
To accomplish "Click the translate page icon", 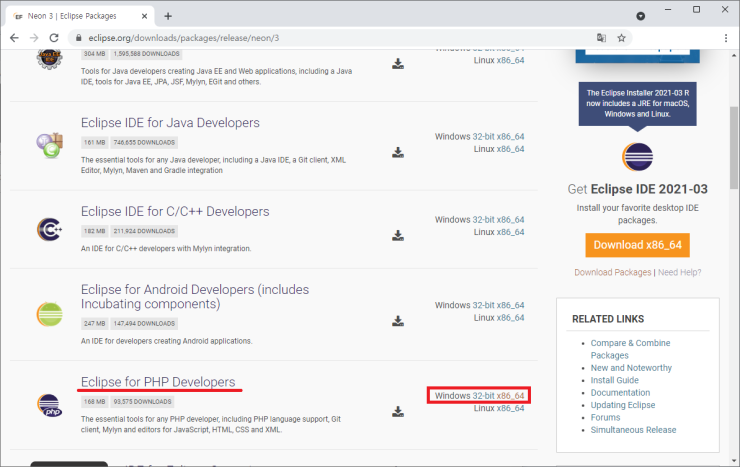I will point(599,38).
